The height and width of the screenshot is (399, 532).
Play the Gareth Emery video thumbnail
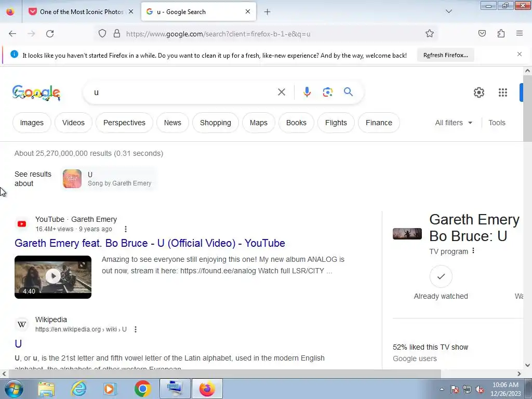point(53,277)
